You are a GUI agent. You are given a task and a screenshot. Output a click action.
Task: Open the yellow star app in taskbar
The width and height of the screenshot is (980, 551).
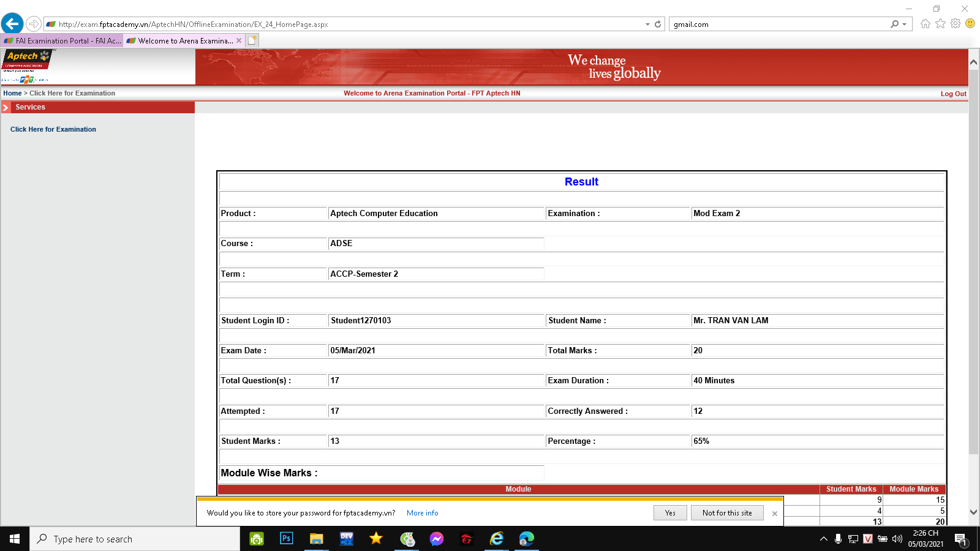click(376, 539)
